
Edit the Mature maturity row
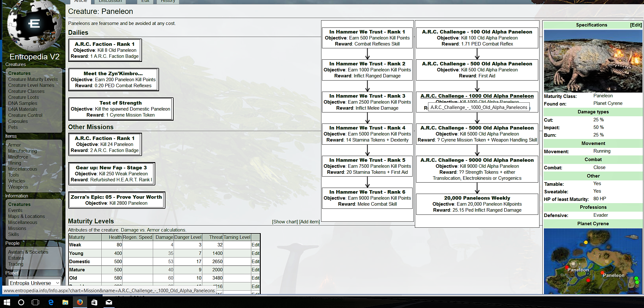pos(255,270)
